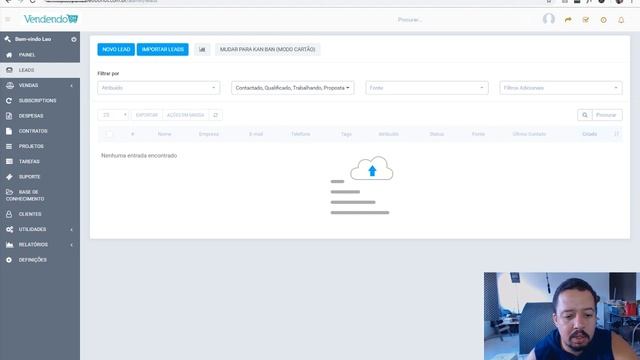This screenshot has height=360, width=640.
Task: Open the notifications bell
Action: pos(621,20)
